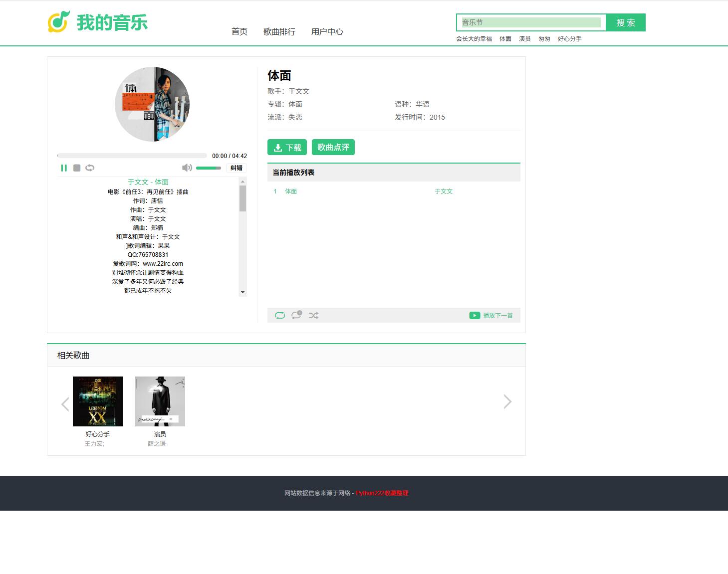Enable shuffle mode in playlist

313,315
